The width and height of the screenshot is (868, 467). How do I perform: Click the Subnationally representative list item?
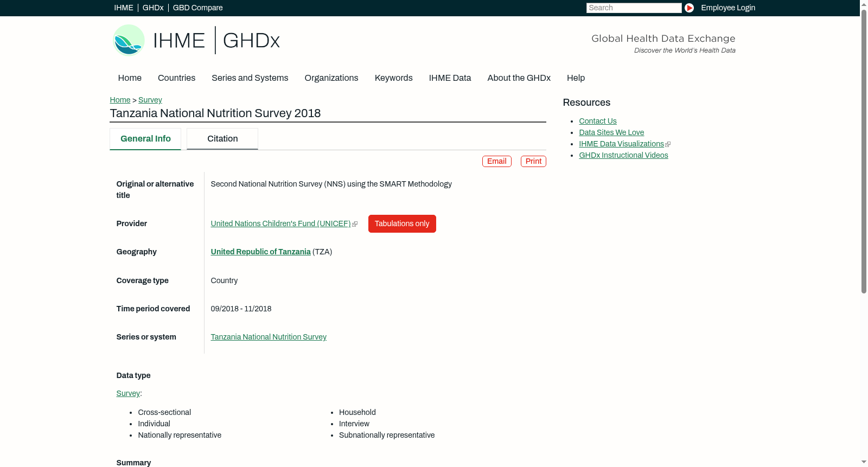point(387,435)
